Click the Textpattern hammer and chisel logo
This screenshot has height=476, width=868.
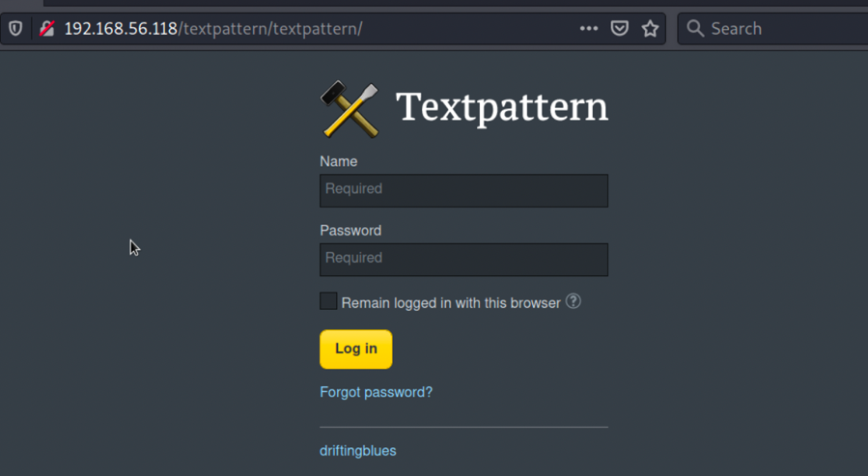[350, 108]
